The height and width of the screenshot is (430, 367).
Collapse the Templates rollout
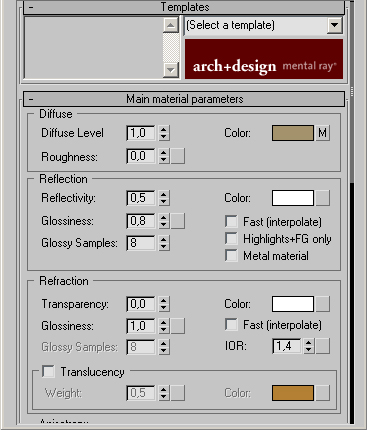pos(184,7)
